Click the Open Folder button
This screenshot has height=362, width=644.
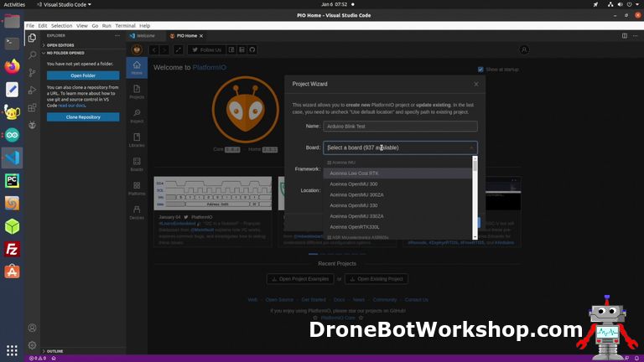(x=83, y=75)
